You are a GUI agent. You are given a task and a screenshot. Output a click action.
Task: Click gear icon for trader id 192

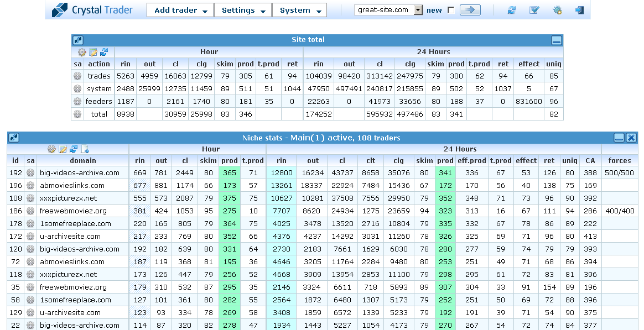[30, 173]
